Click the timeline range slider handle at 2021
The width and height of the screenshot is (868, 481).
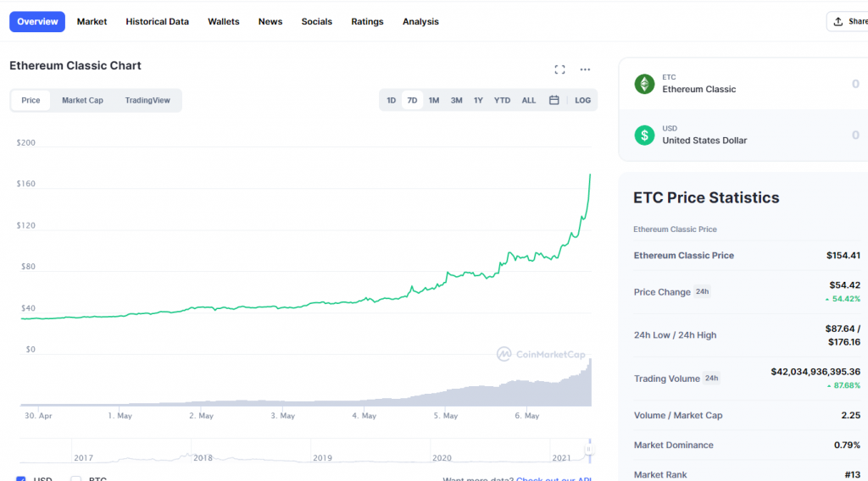tap(589, 450)
